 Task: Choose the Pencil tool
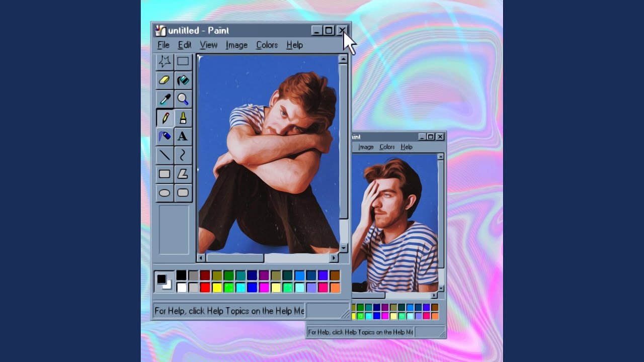pyautogui.click(x=165, y=118)
